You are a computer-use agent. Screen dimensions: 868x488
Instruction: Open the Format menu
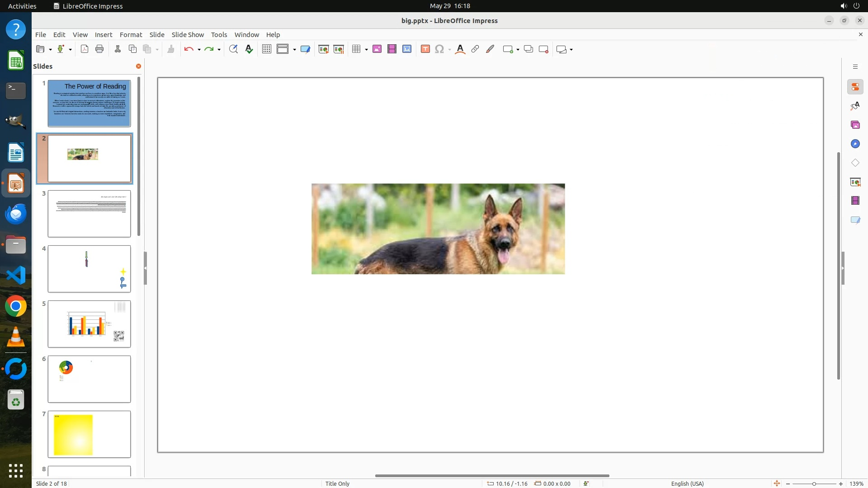click(x=131, y=34)
